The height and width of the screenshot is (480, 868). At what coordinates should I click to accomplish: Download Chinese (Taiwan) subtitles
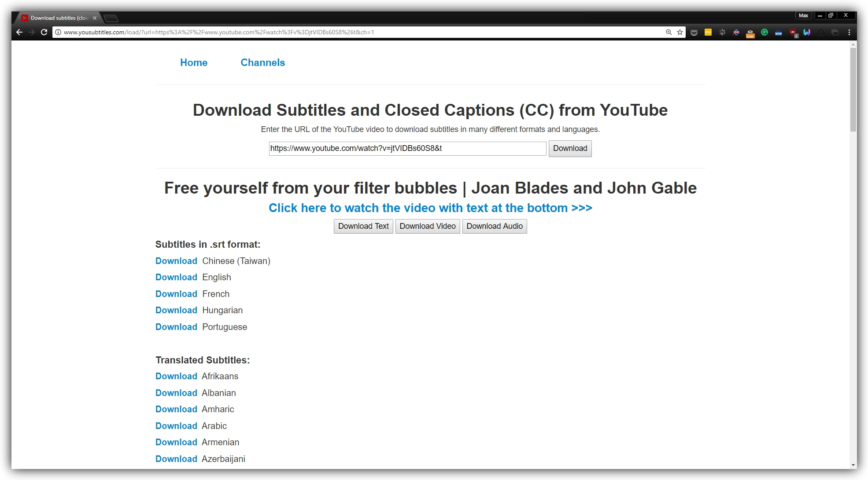pos(176,261)
